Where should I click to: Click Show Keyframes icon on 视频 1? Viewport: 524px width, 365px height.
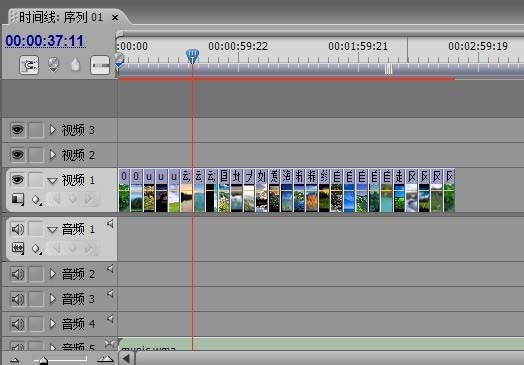(x=36, y=200)
